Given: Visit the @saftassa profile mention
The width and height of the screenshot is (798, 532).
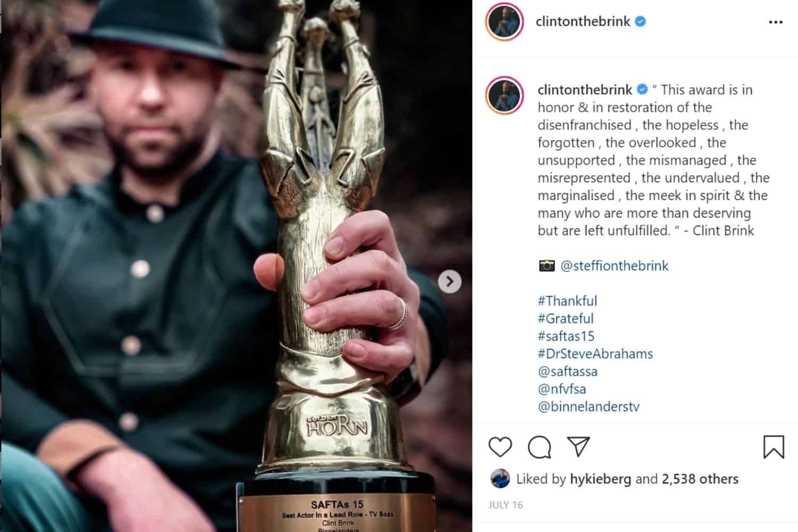Looking at the screenshot, I should (x=568, y=371).
